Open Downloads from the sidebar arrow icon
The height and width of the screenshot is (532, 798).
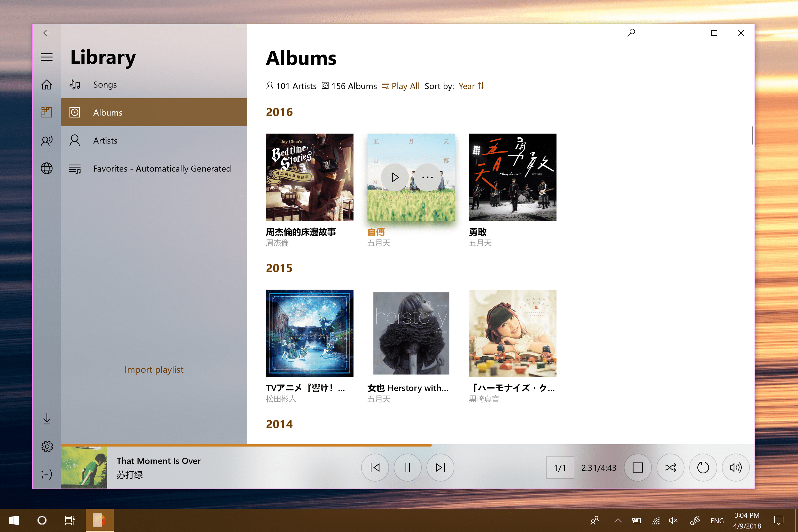pyautogui.click(x=47, y=419)
